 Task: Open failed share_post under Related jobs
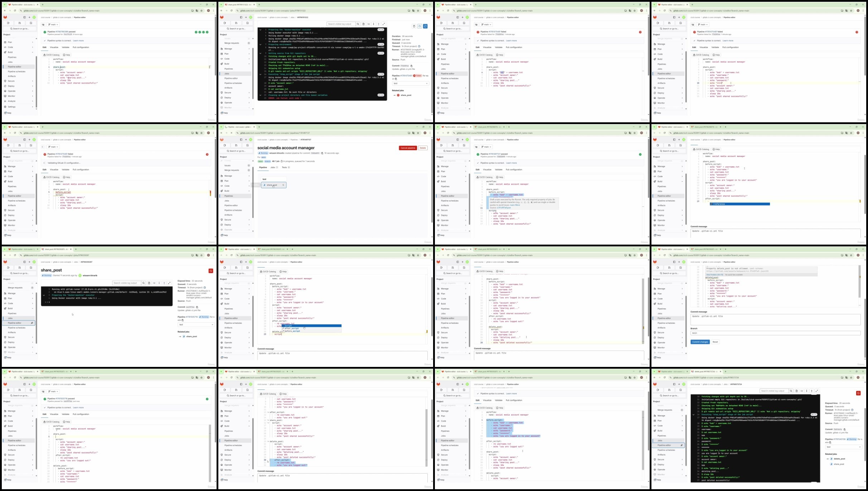coord(406,95)
